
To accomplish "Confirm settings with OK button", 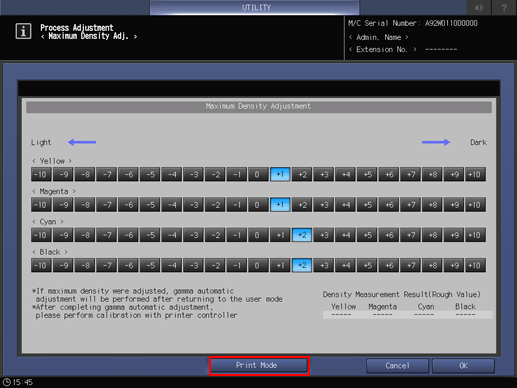I will pyautogui.click(x=463, y=366).
